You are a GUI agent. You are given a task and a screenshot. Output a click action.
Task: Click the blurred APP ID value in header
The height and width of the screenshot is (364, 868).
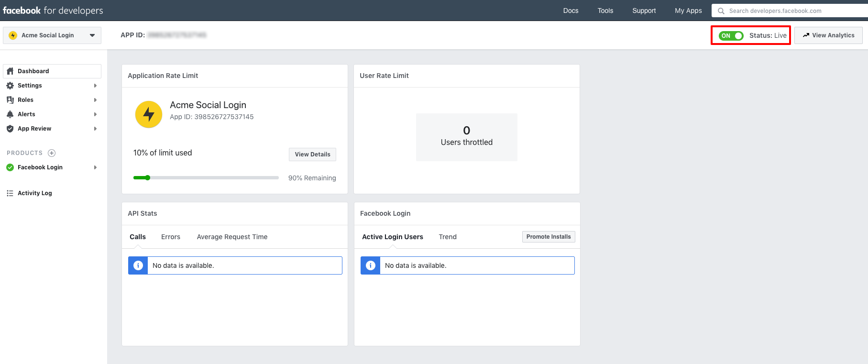pos(177,35)
